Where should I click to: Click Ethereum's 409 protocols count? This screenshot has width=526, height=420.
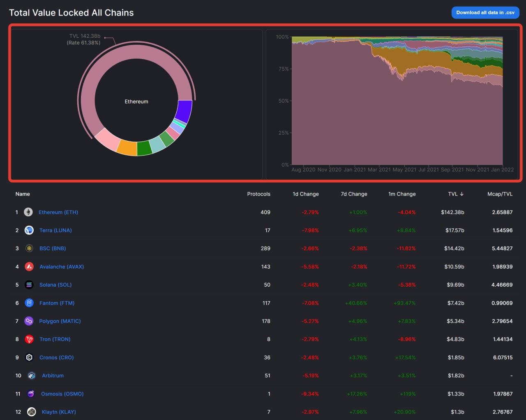265,212
